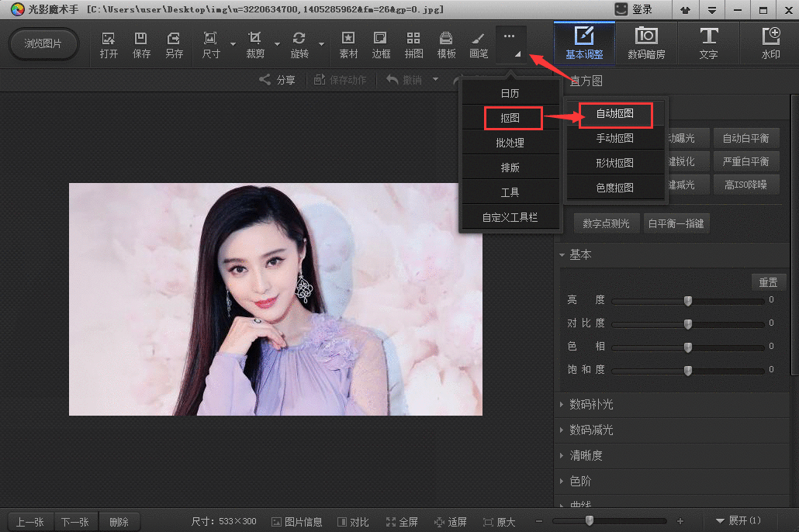Adjust the 亮度 brightness slider

coord(687,300)
